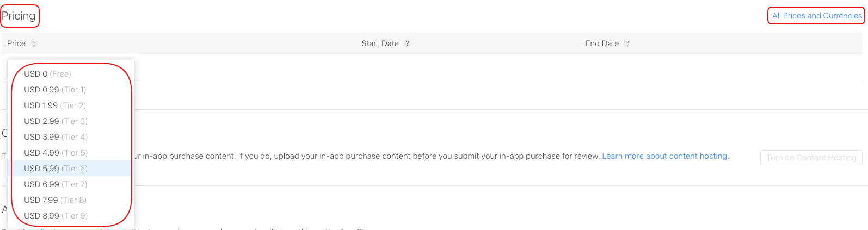Viewport: 868px width, 230px height.
Task: Click the help icon next to Price
Action: (34, 43)
